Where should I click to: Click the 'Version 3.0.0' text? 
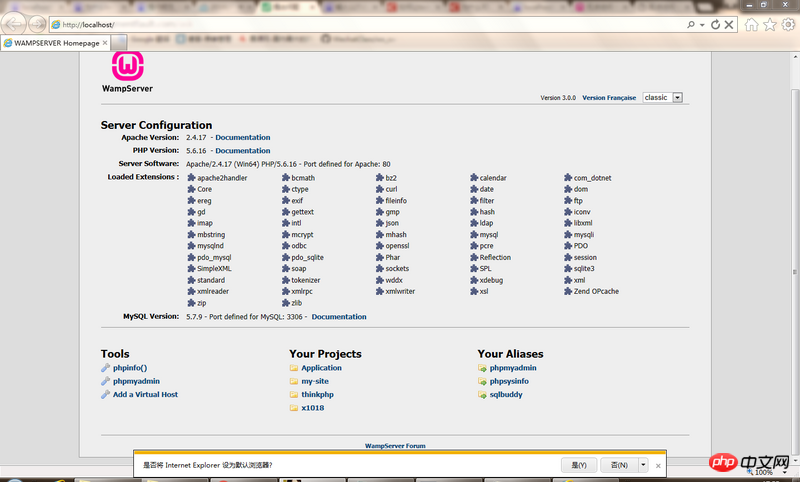558,98
